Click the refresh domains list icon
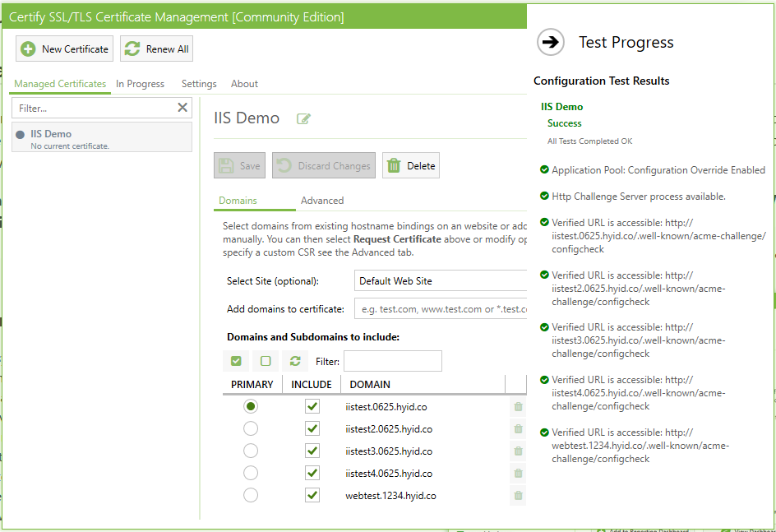Viewport: 776px width, 532px height. pyautogui.click(x=295, y=361)
